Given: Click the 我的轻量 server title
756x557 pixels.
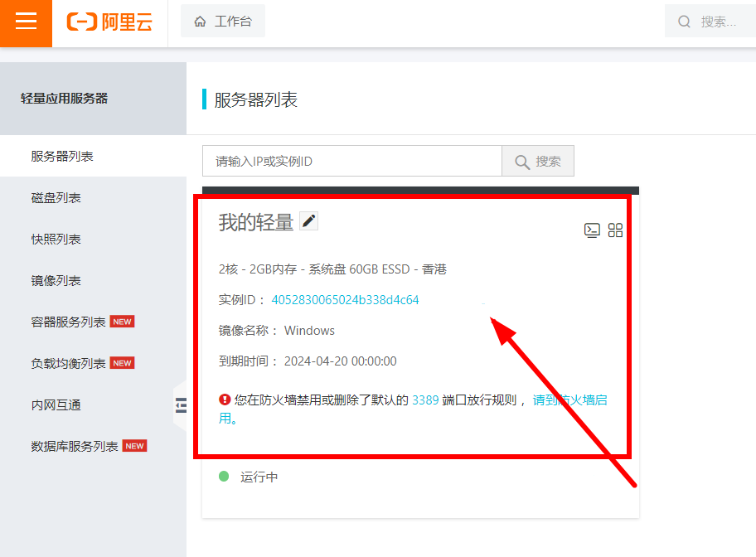Looking at the screenshot, I should [x=256, y=222].
